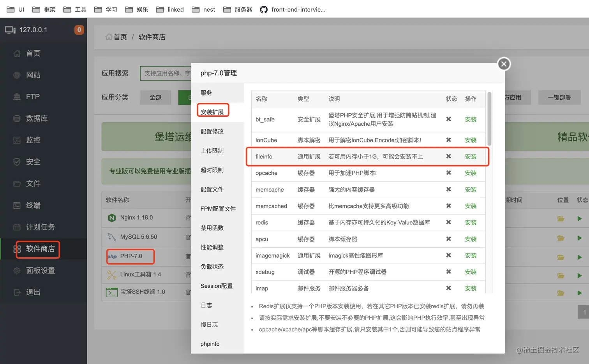Image resolution: width=589 pixels, height=364 pixels.
Task: Install the apcu extension
Action: point(471,239)
